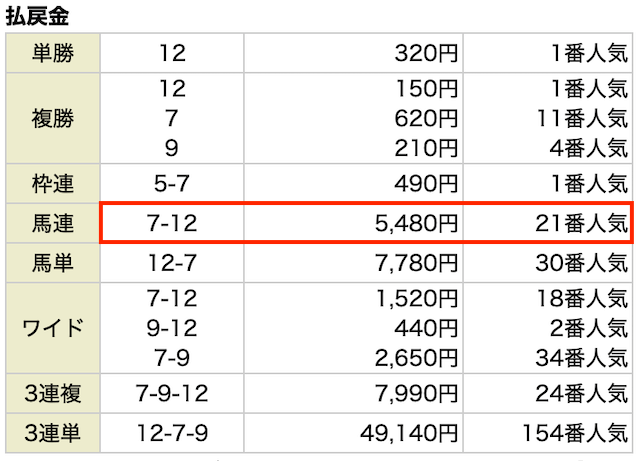
Task: Click the 7,780円 馬単 payout
Action: [416, 263]
